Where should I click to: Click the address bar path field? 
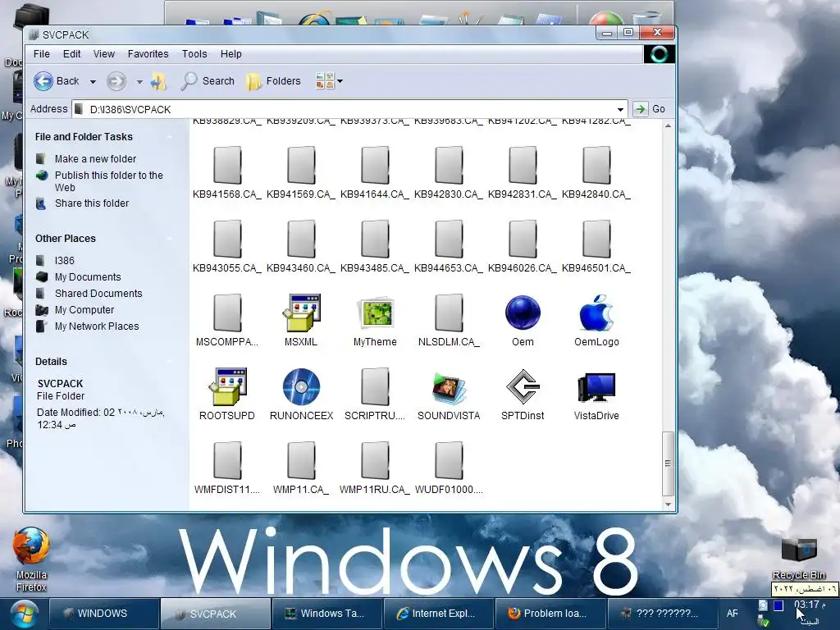(351, 109)
